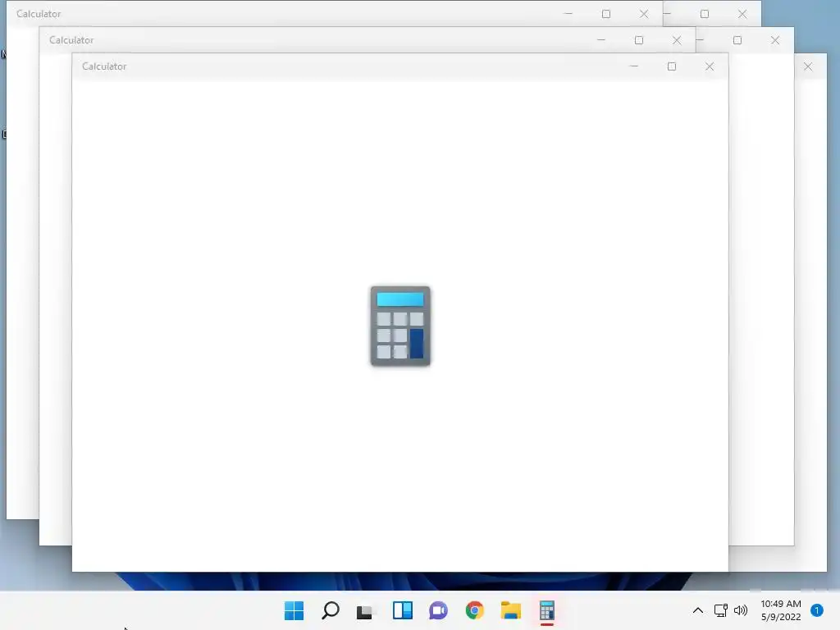This screenshot has height=630, width=840.
Task: Maximize the frontmost Calculator window
Action: tap(672, 66)
